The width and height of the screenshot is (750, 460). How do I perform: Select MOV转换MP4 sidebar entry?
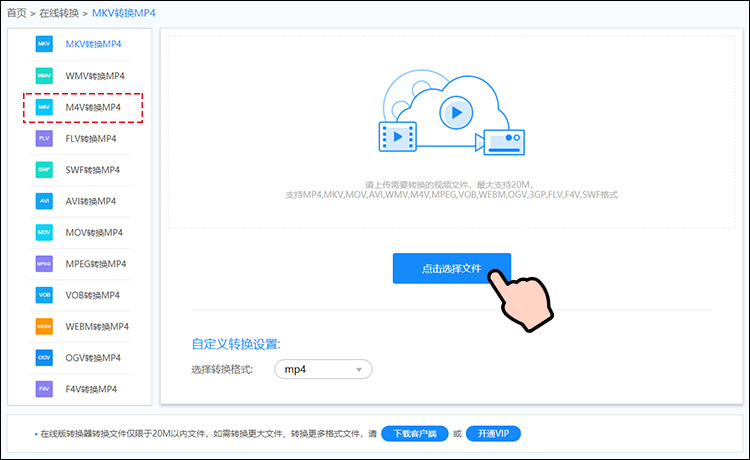click(x=94, y=232)
